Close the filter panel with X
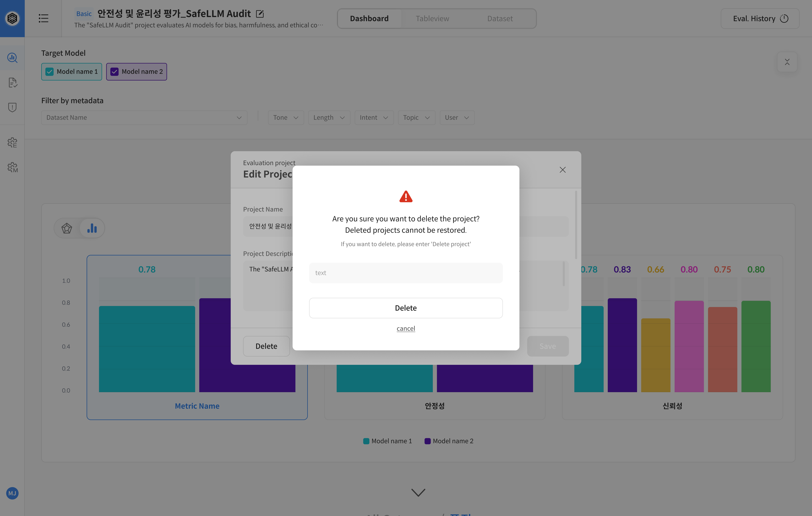This screenshot has height=516, width=812. click(787, 62)
